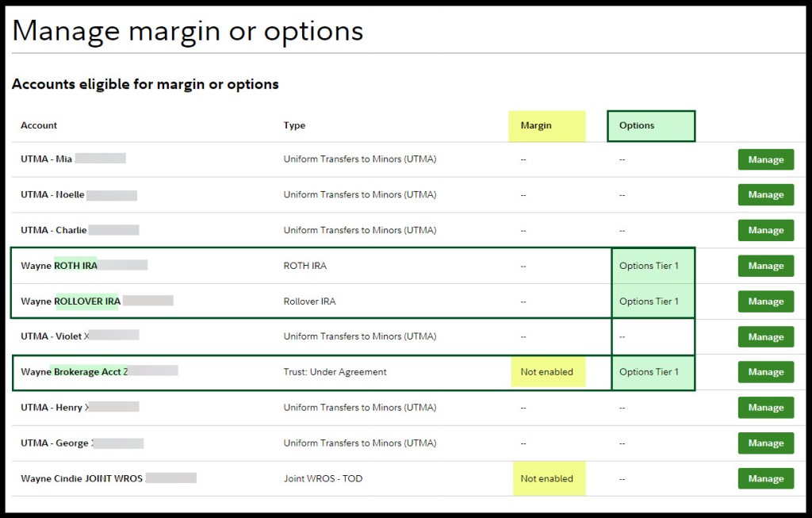The image size is (812, 518).
Task: Click the Type column header
Action: tap(294, 125)
